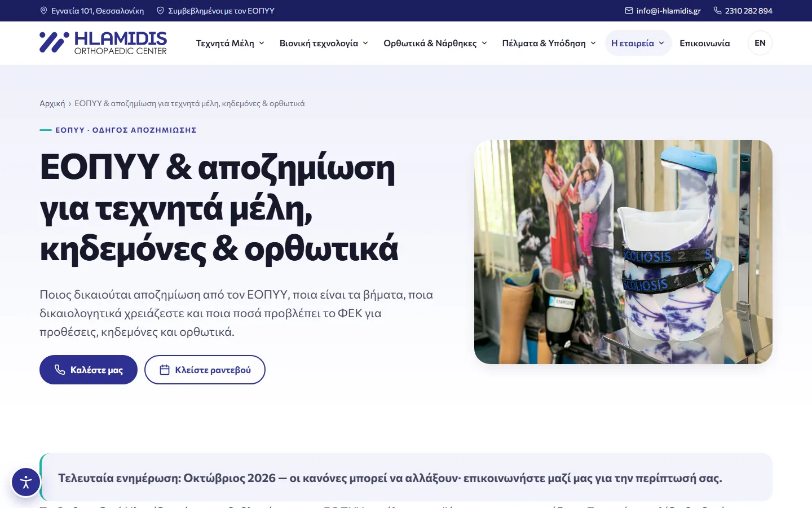Click the Εγνατία 101, Θεσσαλονίκη address text
The height and width of the screenshot is (508, 812).
(98, 11)
